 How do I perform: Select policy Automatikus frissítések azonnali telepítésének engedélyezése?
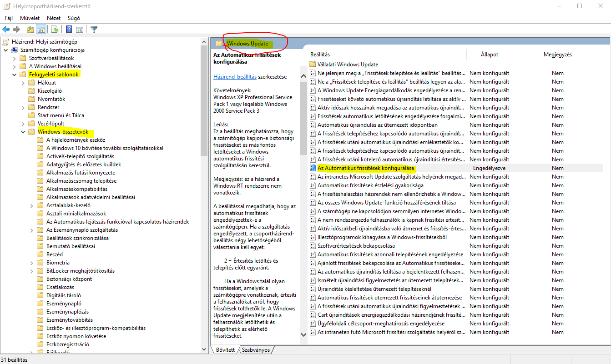coord(390,254)
